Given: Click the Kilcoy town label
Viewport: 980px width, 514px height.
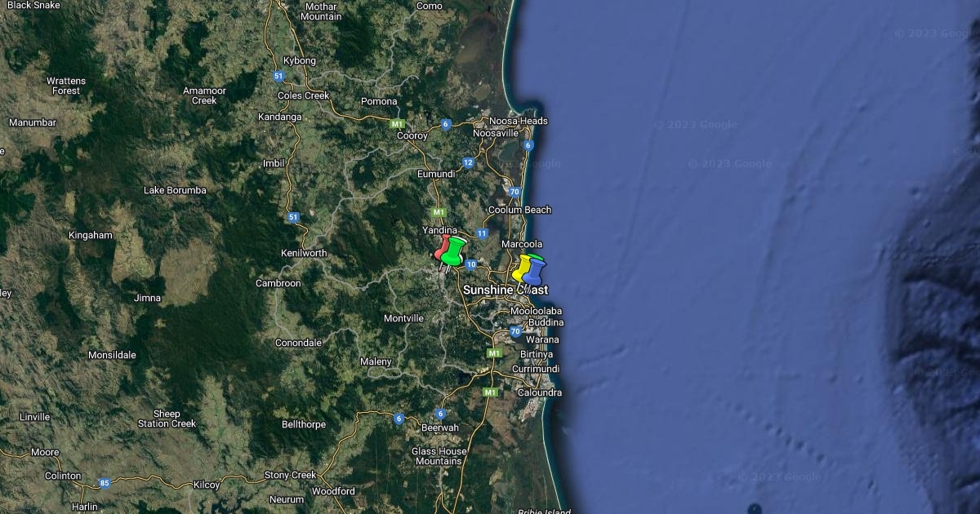Looking at the screenshot, I should (x=207, y=485).
